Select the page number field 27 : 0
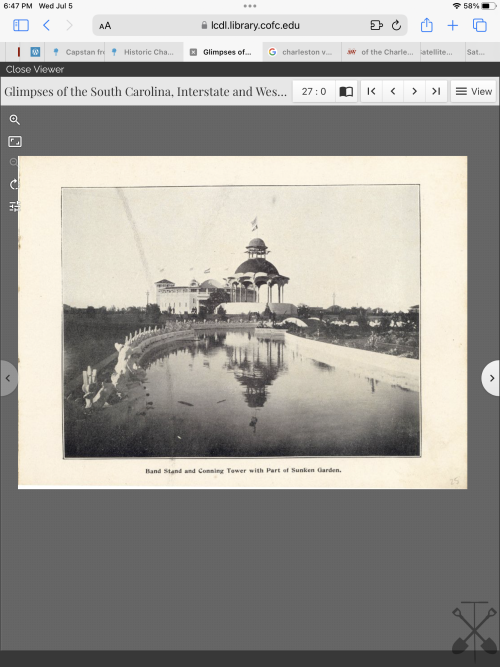The width and height of the screenshot is (500, 667). pos(314,91)
